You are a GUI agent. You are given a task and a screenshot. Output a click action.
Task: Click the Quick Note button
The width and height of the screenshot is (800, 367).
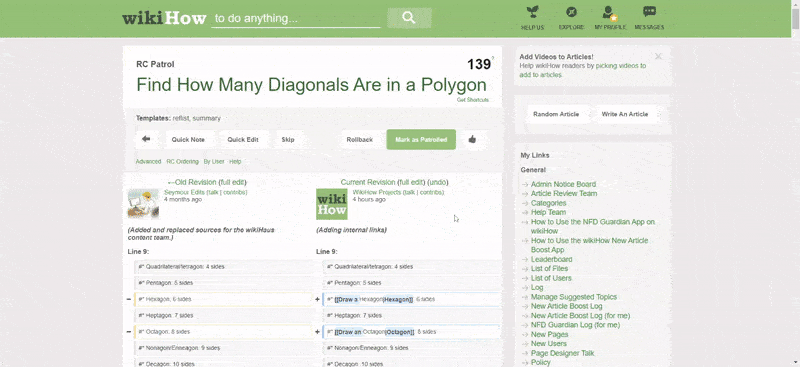click(188, 139)
